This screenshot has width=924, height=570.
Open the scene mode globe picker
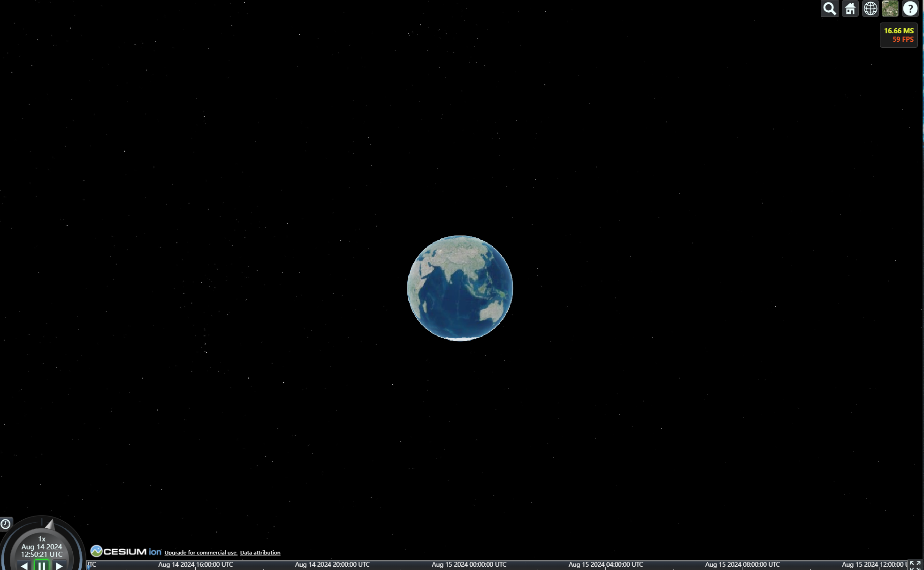click(x=870, y=8)
